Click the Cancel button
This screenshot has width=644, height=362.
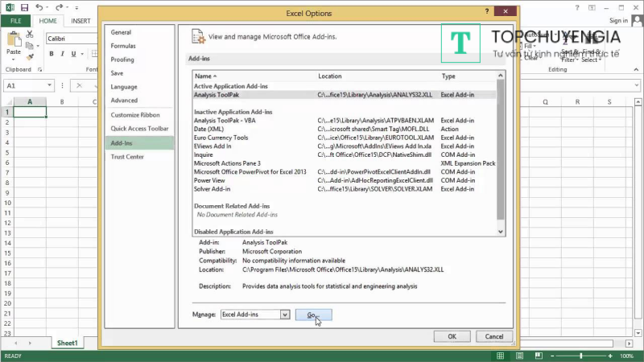(494, 336)
